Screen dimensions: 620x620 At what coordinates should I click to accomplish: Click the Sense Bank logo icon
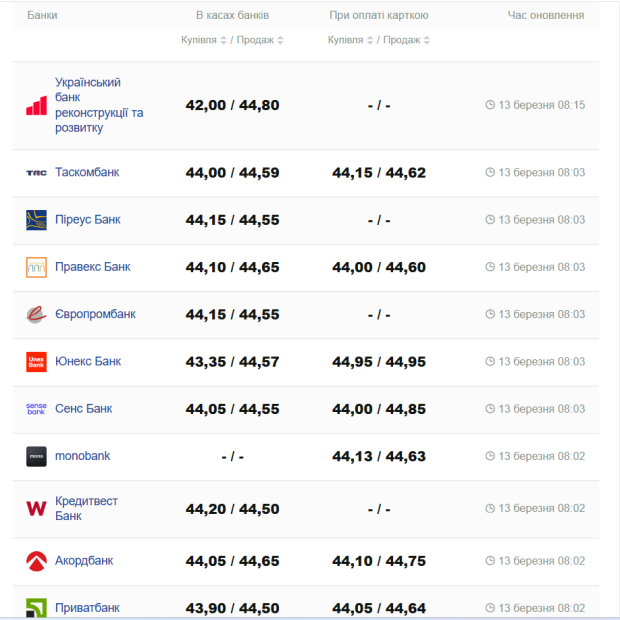pos(36,409)
